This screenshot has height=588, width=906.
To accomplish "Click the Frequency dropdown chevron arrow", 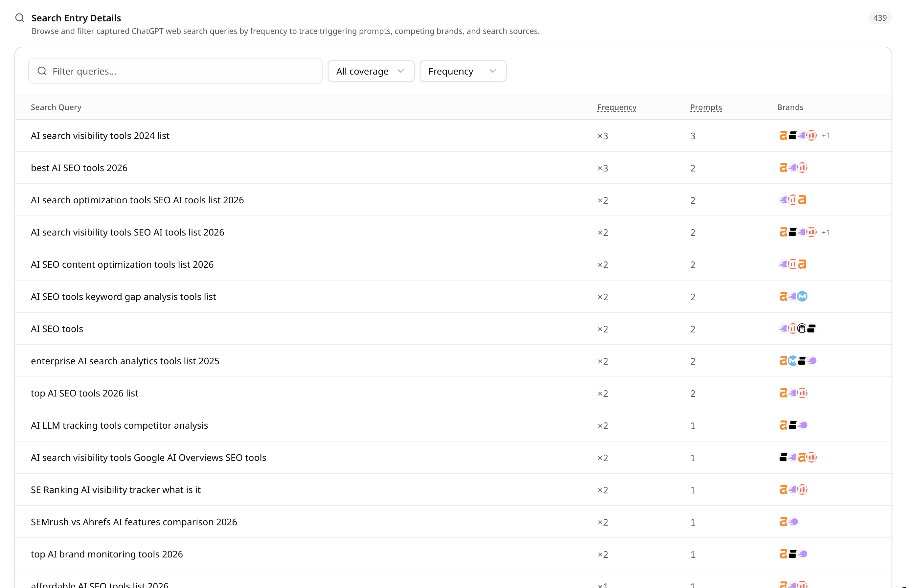I will (493, 71).
